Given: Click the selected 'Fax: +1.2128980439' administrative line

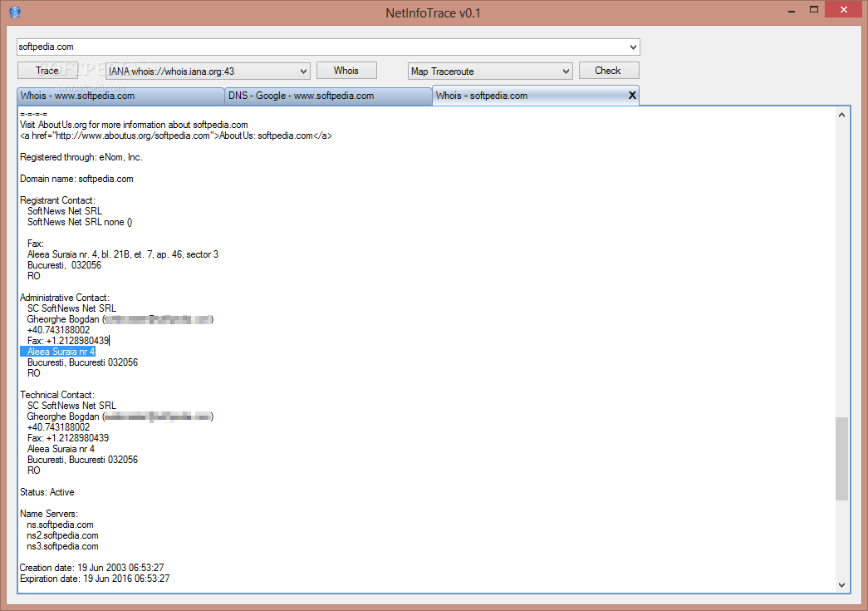Looking at the screenshot, I should [68, 341].
